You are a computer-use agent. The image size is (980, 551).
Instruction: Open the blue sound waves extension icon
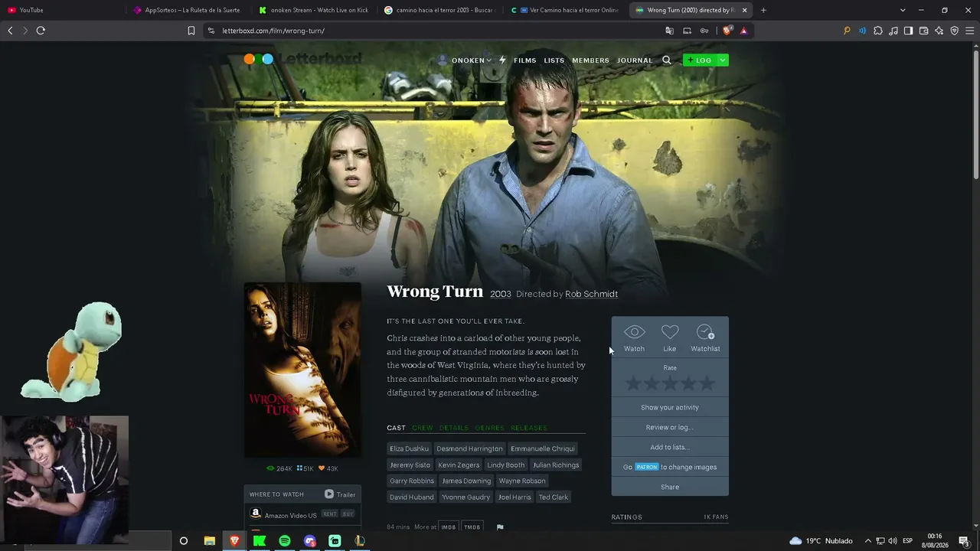tap(863, 31)
